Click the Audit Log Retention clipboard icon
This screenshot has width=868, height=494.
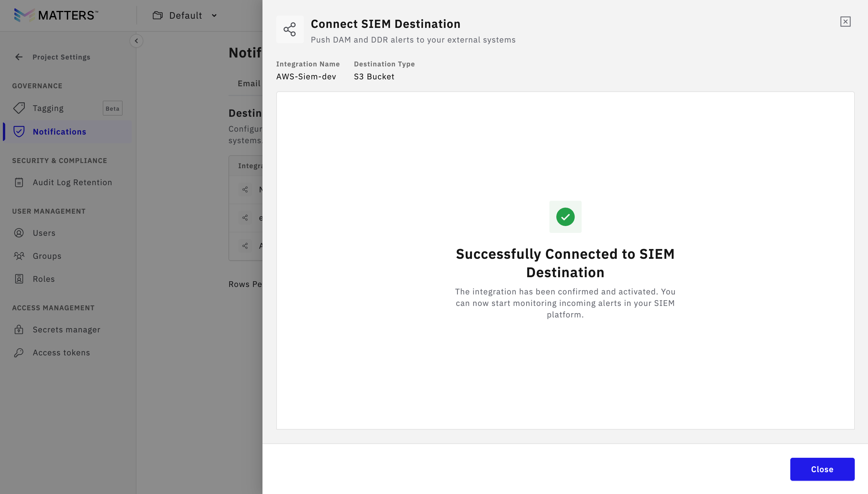(19, 183)
